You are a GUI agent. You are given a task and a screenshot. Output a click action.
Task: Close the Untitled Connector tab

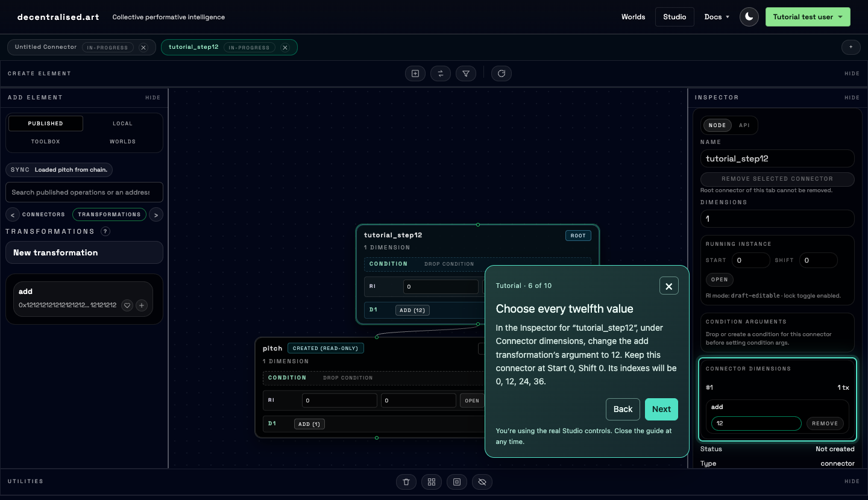click(143, 48)
